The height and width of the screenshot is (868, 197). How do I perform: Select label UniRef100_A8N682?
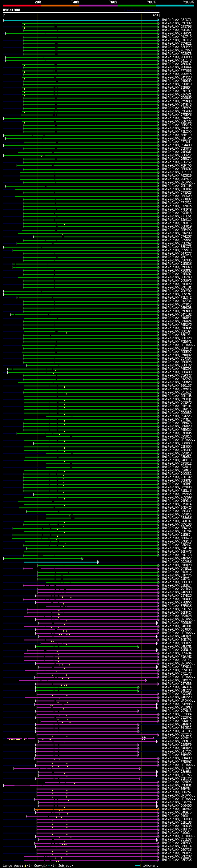pos(176,457)
